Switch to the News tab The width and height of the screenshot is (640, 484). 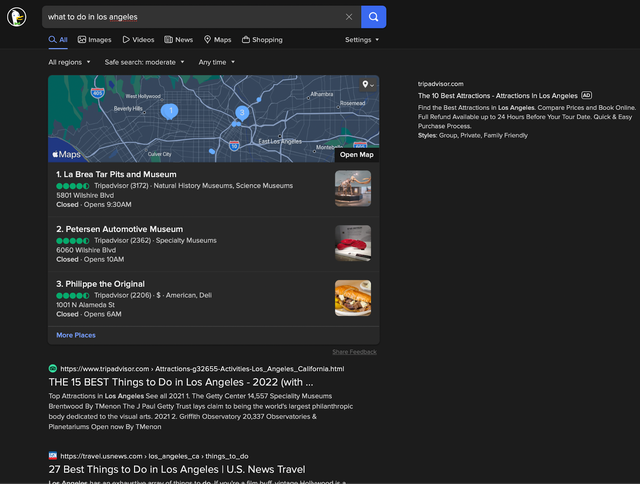click(179, 40)
